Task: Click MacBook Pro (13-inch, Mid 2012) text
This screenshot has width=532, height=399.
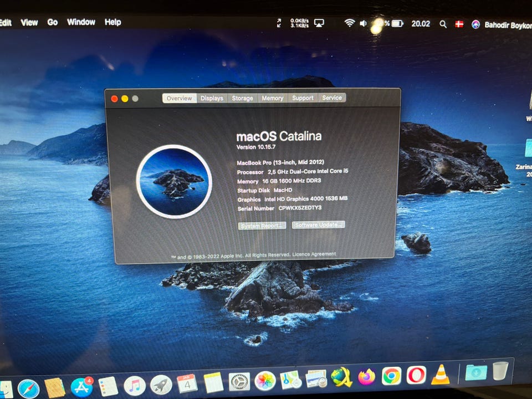Action: 280,162
